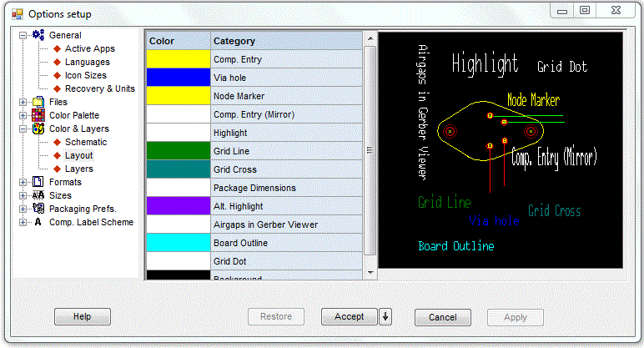Maximize the Options setup window

point(585,10)
